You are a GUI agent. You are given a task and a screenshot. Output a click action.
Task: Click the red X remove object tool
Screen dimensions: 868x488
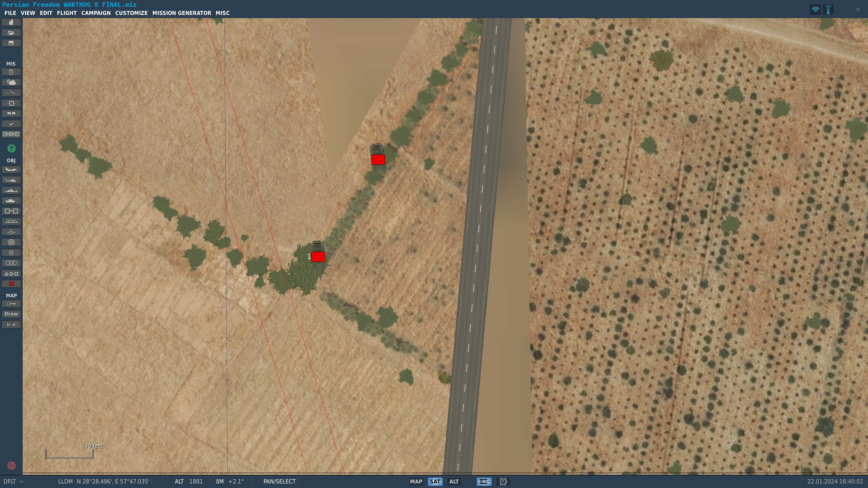(11, 284)
